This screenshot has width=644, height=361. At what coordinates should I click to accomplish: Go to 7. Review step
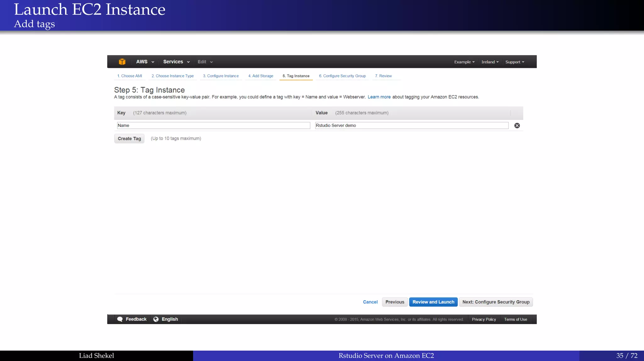point(383,76)
